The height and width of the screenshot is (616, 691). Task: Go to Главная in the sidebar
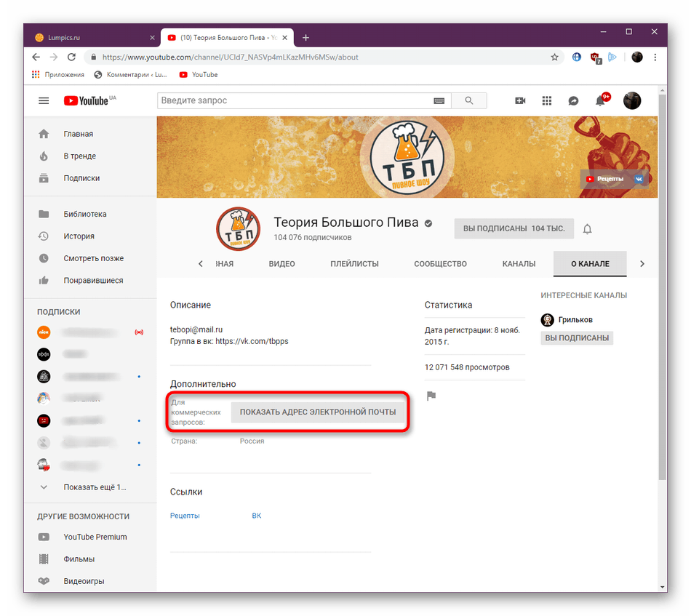pos(90,134)
